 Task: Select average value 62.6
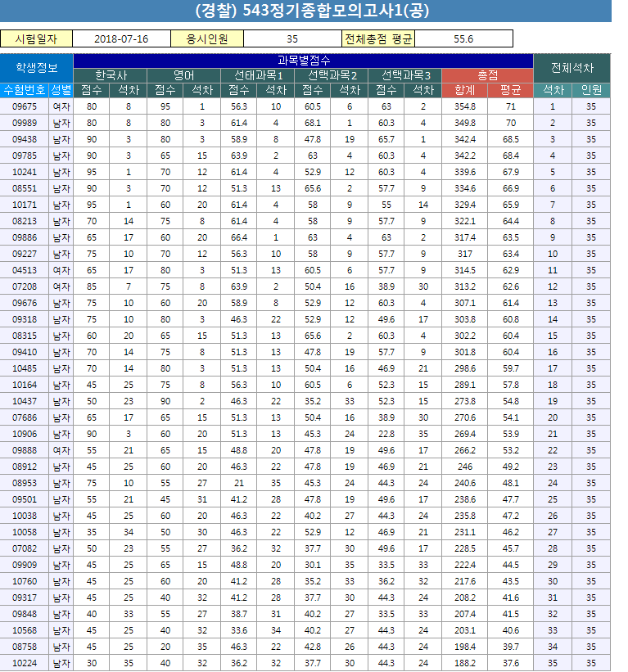click(x=511, y=286)
